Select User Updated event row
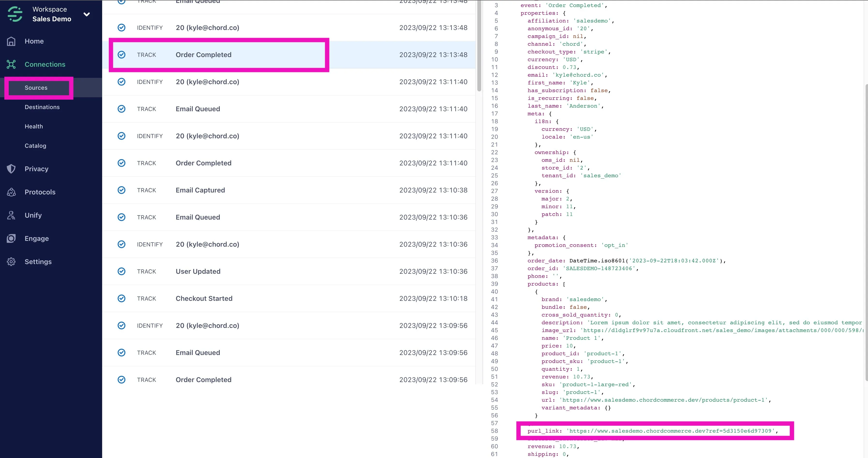868x458 pixels. coord(289,271)
